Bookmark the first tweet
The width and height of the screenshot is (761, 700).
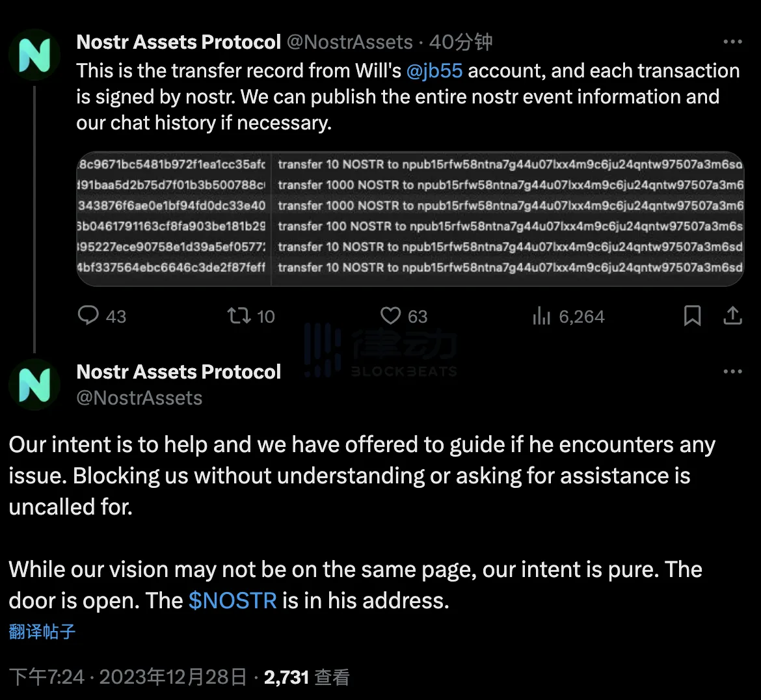(x=692, y=316)
